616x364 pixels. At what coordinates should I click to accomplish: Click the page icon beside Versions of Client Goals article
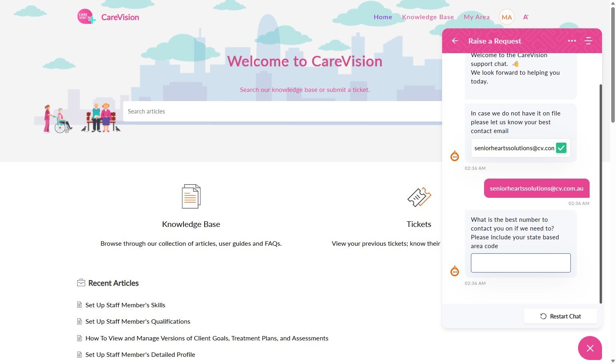pyautogui.click(x=80, y=338)
